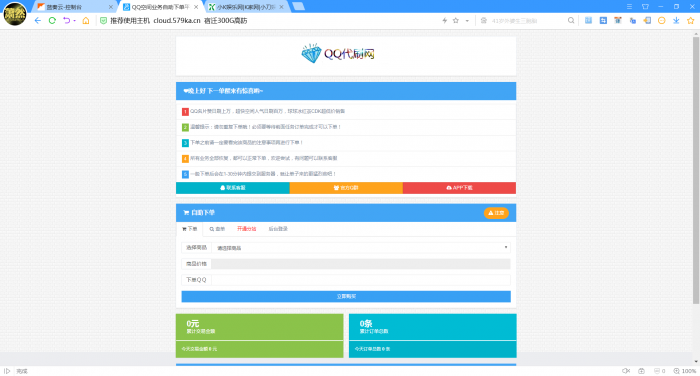The width and height of the screenshot is (700, 376).
Task: Close the 小K娱乐网 tab
Action: [x=281, y=7]
